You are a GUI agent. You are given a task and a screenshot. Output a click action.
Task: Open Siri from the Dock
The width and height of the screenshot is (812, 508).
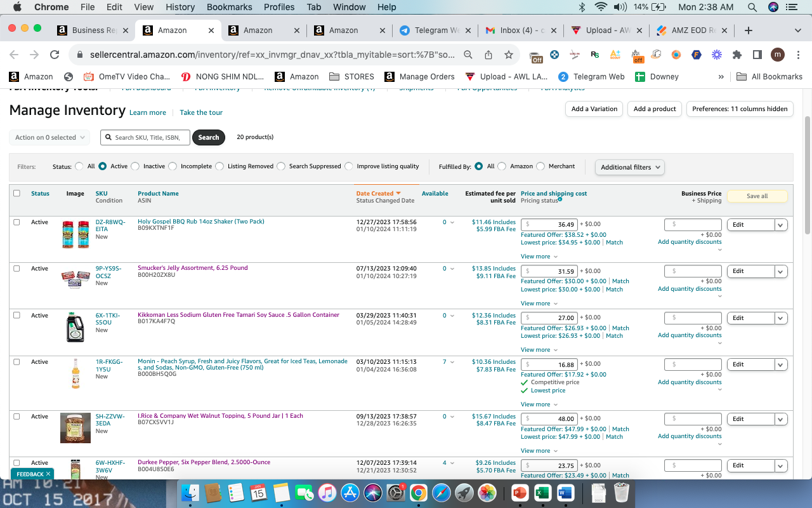click(x=373, y=493)
